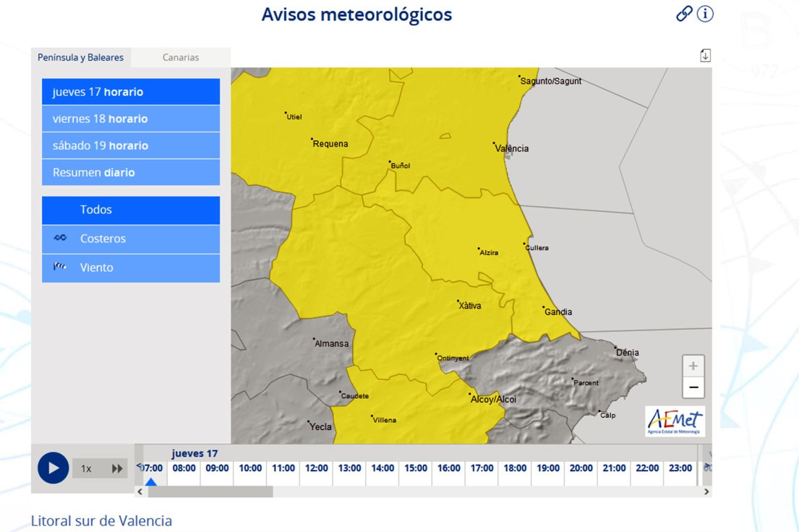
Task: Select viernes 18 horario
Action: click(x=131, y=119)
